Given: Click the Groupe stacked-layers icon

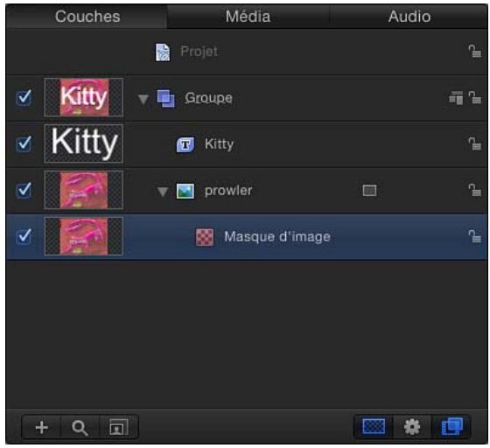Looking at the screenshot, I should click(165, 99).
